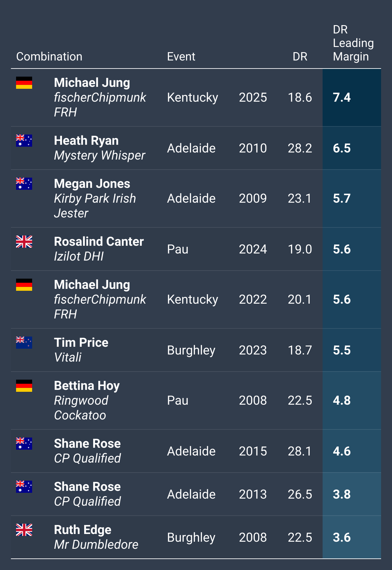The width and height of the screenshot is (392, 570).
Task: Open the horse name Mystery Whisper
Action: point(100,155)
